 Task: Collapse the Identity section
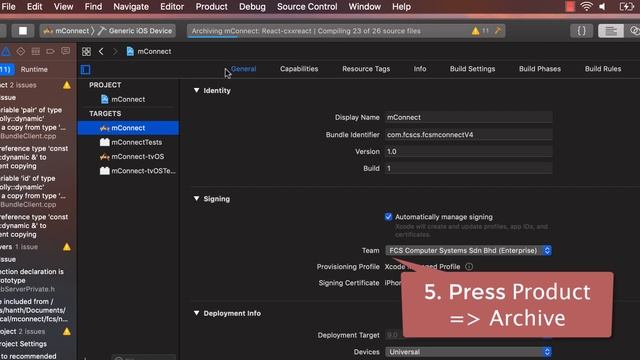196,90
